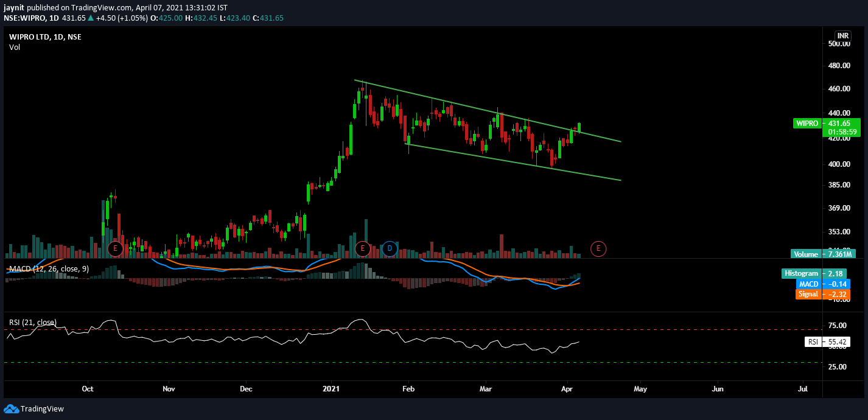Select the WIPRO LTD, 1D, NSE legend

coord(45,37)
